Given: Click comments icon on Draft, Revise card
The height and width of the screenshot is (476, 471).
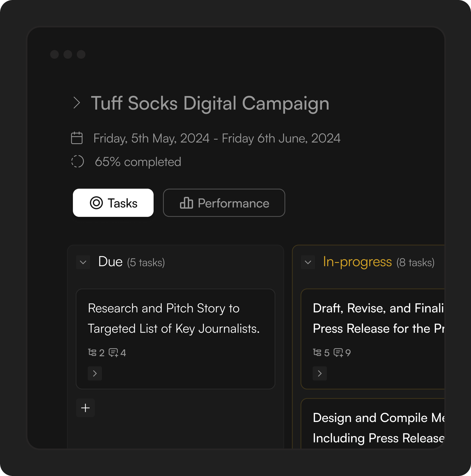Looking at the screenshot, I should [x=338, y=353].
